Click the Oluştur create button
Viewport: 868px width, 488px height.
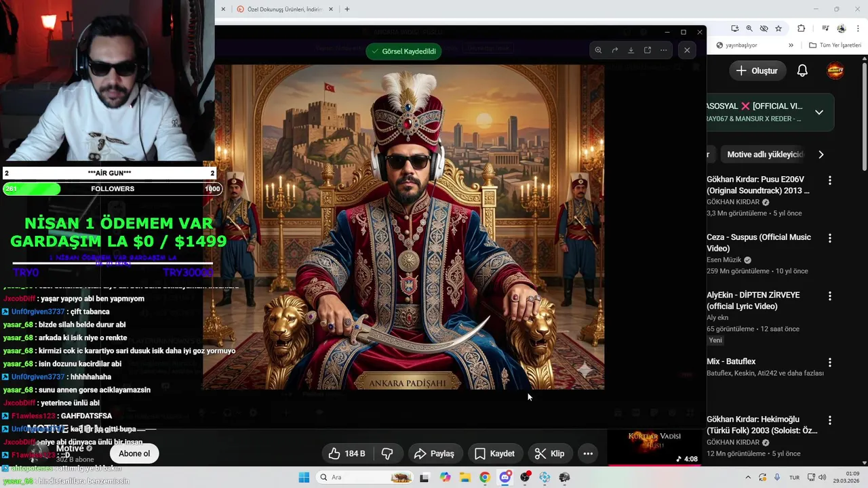pos(757,70)
